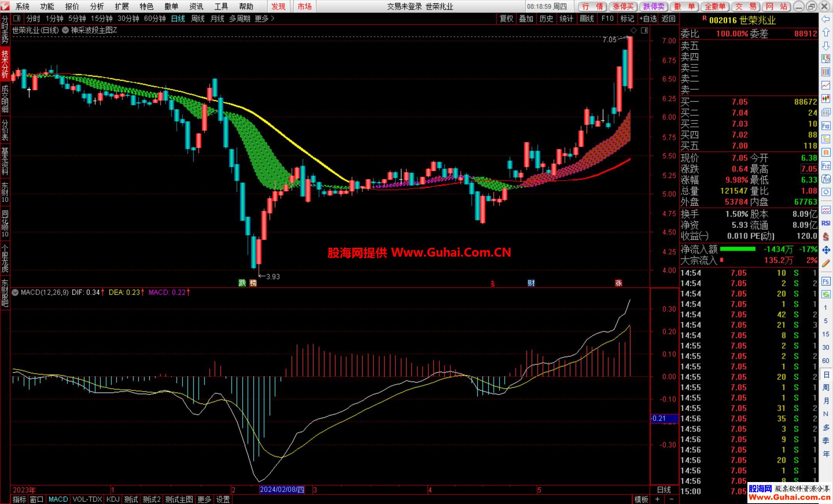Click the circle icon in right toolbar
The image size is (833, 504).
click(x=826, y=192)
